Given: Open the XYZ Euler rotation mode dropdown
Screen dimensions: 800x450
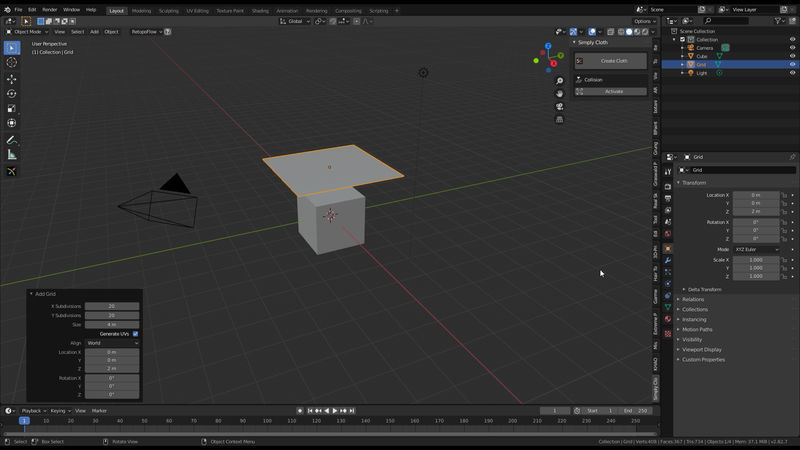Looking at the screenshot, I should coord(757,249).
